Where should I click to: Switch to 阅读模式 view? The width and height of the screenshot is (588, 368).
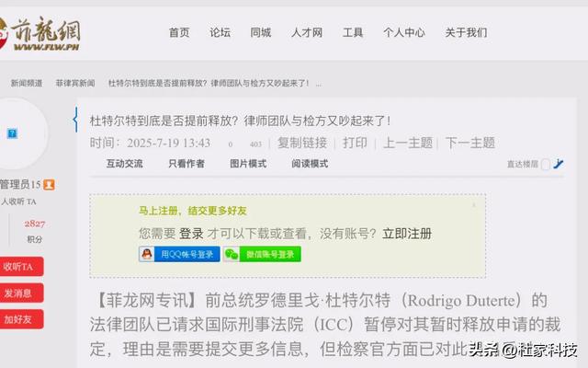(x=310, y=164)
